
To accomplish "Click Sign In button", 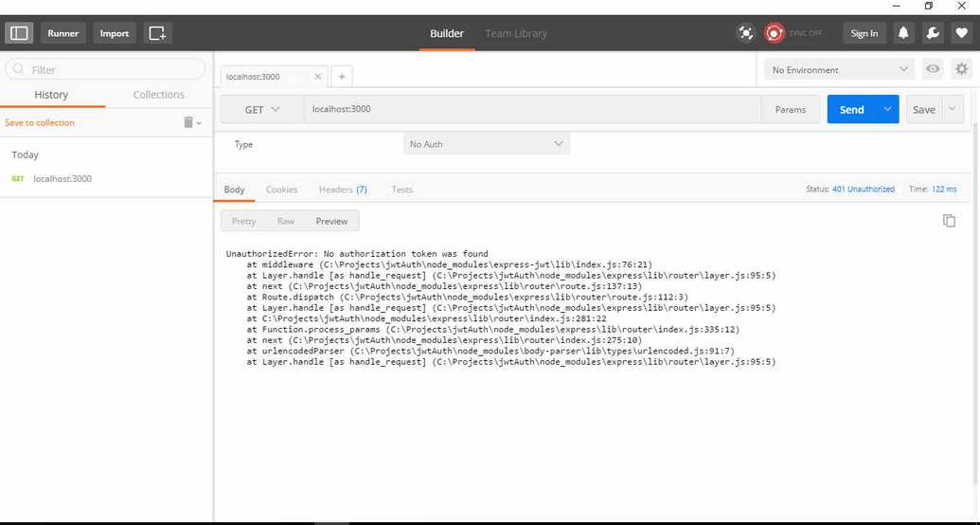I will tap(864, 33).
